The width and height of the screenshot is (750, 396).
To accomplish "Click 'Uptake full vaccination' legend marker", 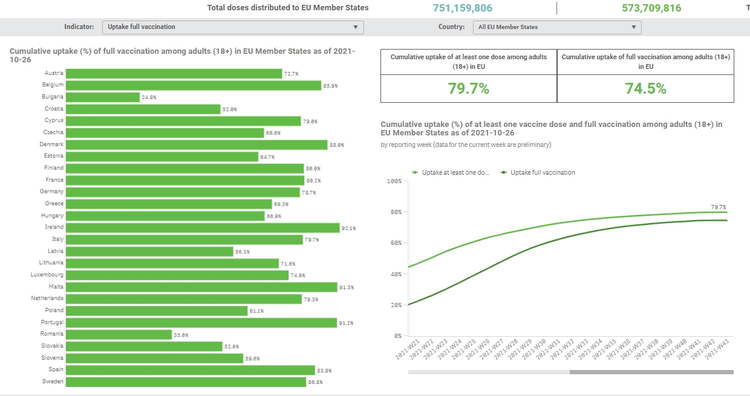I will coord(504,173).
